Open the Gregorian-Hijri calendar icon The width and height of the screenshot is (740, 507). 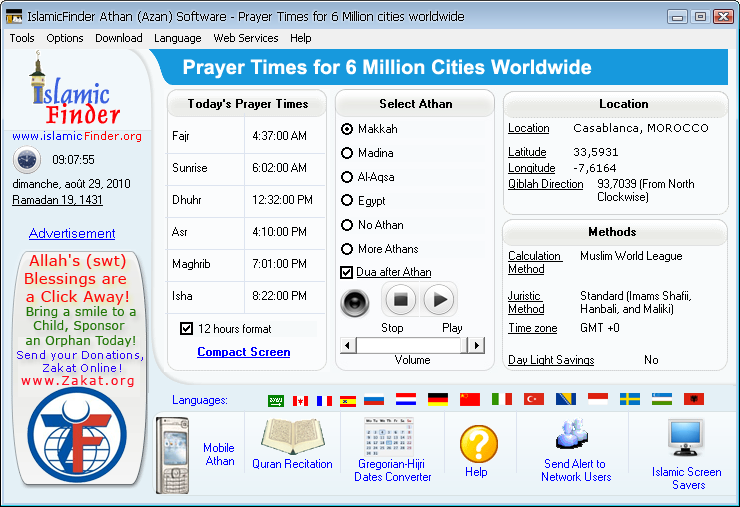[x=389, y=437]
